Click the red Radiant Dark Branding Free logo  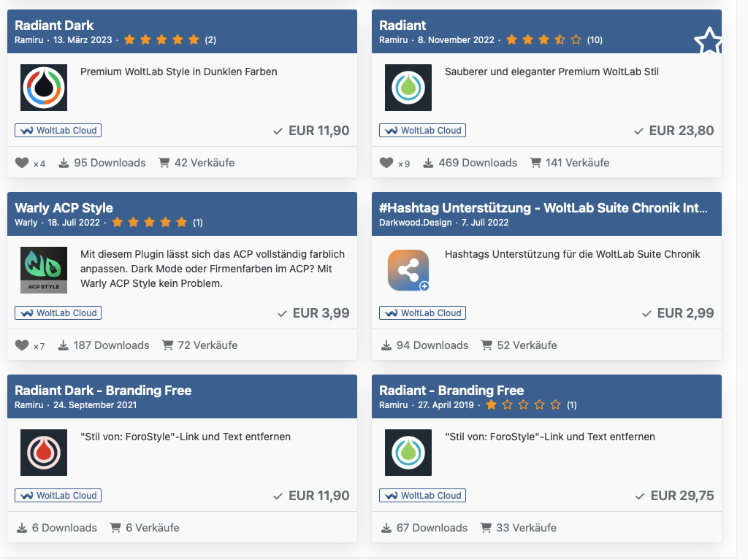tap(43, 453)
